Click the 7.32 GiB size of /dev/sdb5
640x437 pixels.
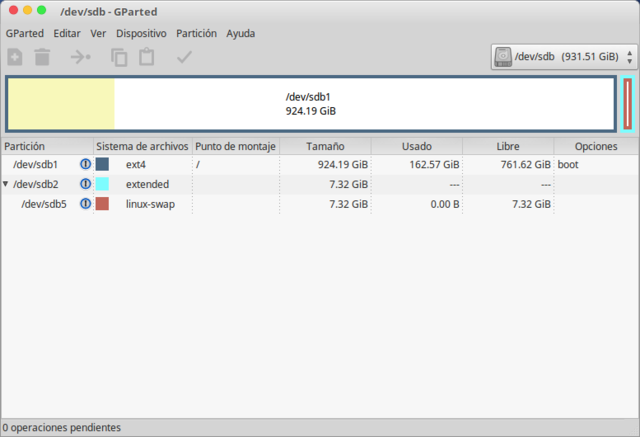tap(349, 204)
